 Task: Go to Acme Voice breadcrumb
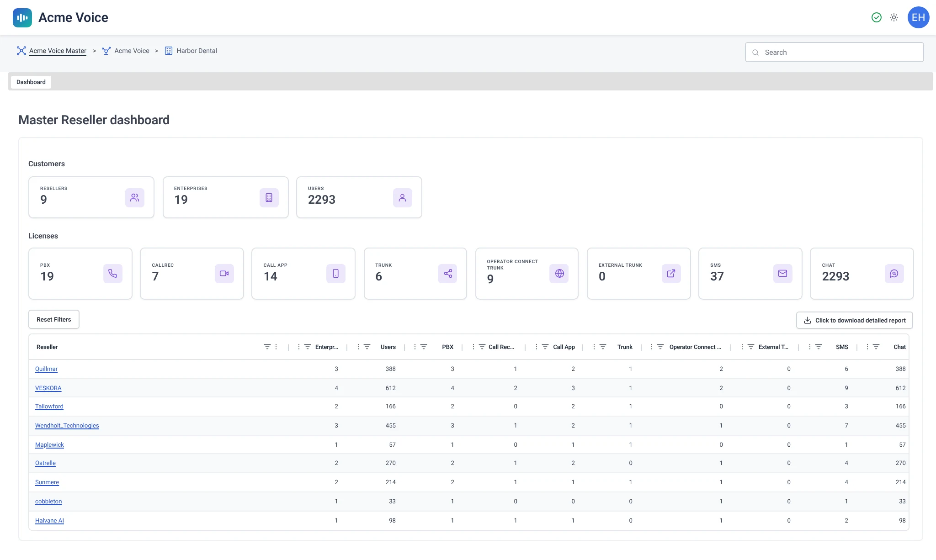[132, 51]
